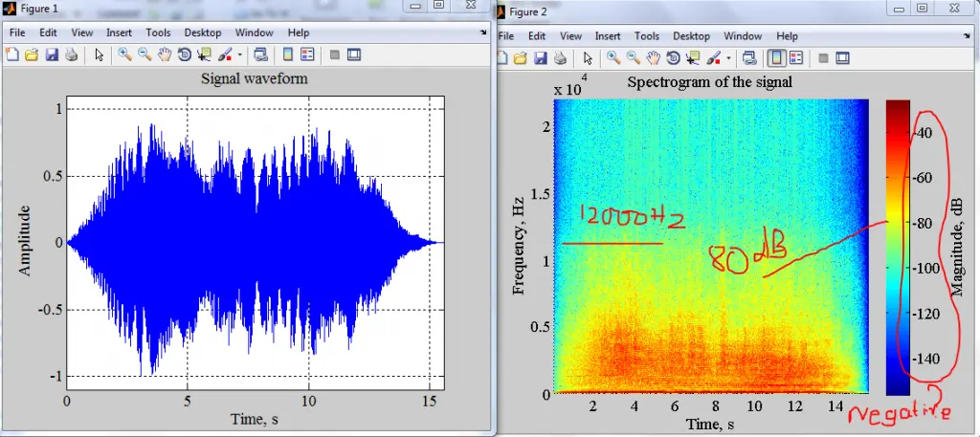980x437 pixels.
Task: Toggle Insert Legend button in Figure 2
Action: point(795,58)
